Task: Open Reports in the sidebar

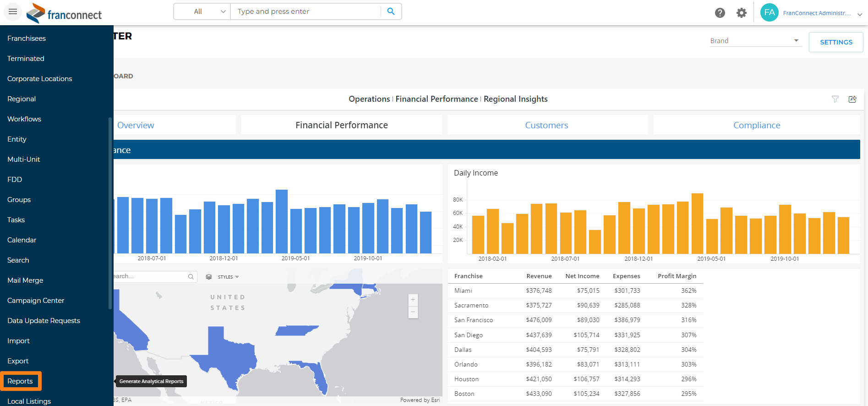Action: [21, 381]
